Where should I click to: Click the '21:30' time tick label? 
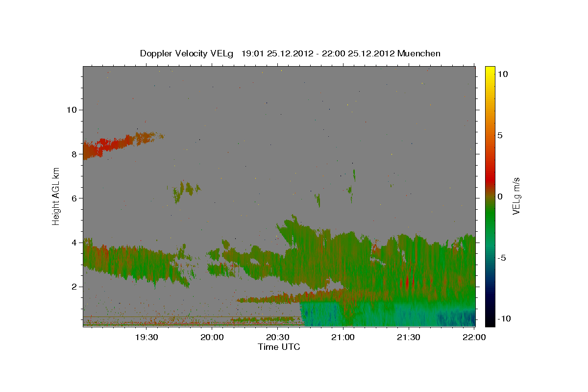pyautogui.click(x=408, y=337)
